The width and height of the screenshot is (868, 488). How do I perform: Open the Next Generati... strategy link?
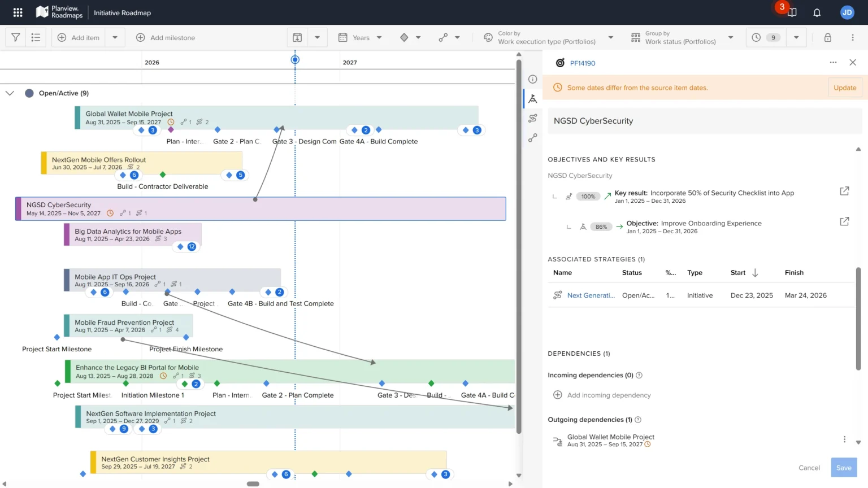click(591, 295)
